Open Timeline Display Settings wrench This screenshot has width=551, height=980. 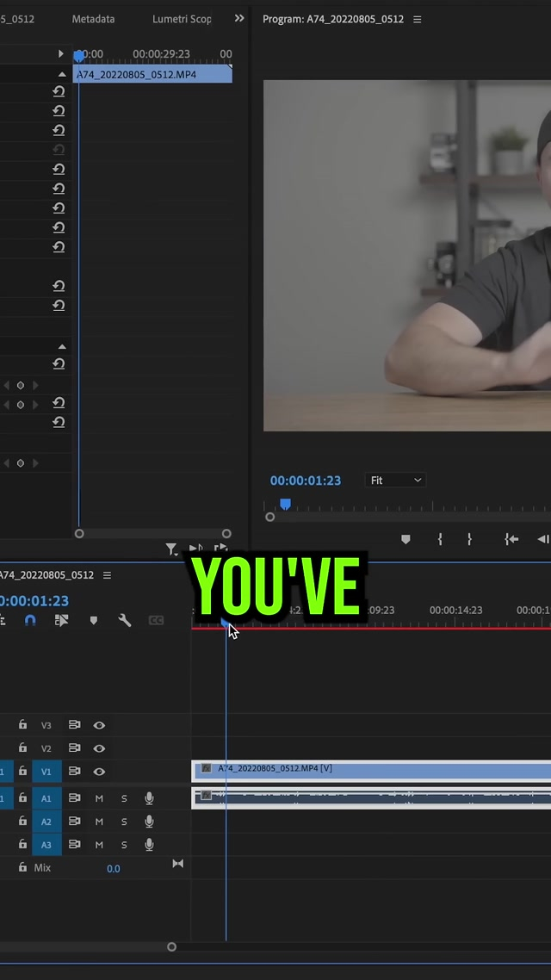pos(124,620)
